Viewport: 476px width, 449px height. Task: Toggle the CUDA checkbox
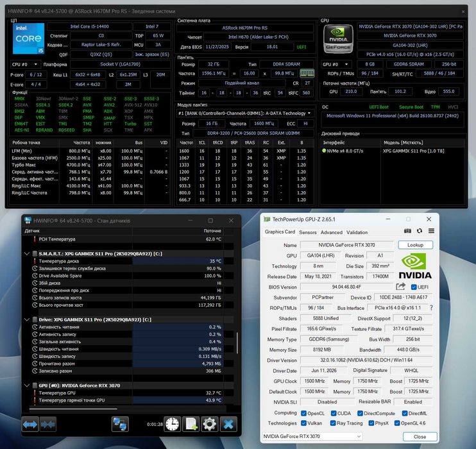pyautogui.click(x=334, y=413)
